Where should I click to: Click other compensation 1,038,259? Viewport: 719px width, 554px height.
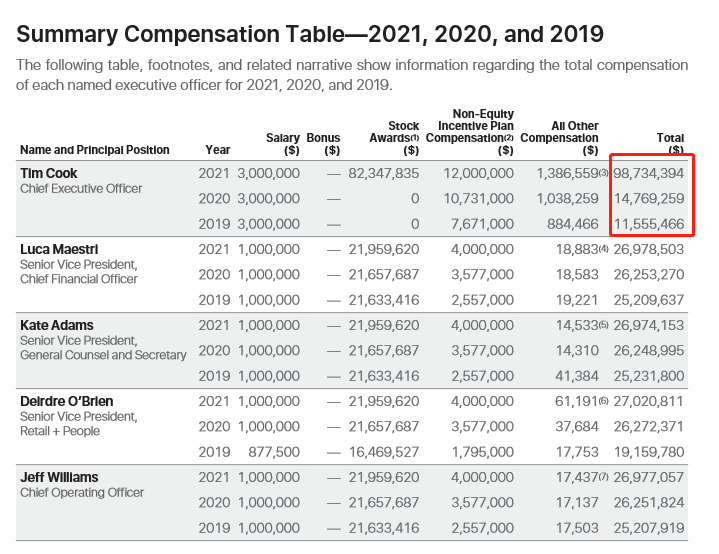[x=567, y=199]
